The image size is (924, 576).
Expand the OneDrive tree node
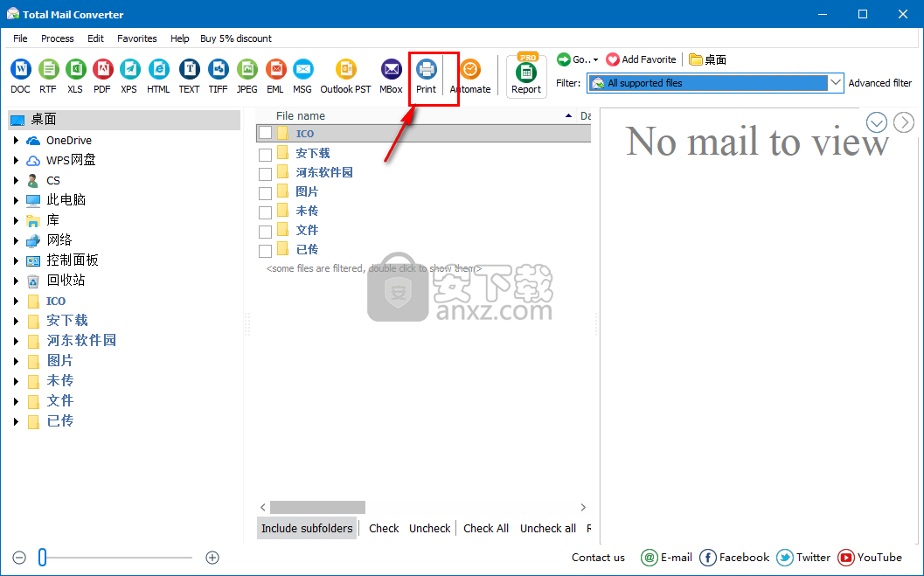coord(16,140)
